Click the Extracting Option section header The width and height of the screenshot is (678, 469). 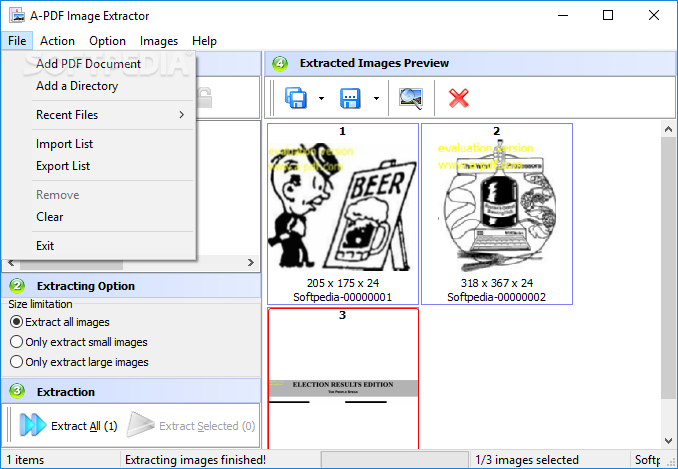point(131,286)
